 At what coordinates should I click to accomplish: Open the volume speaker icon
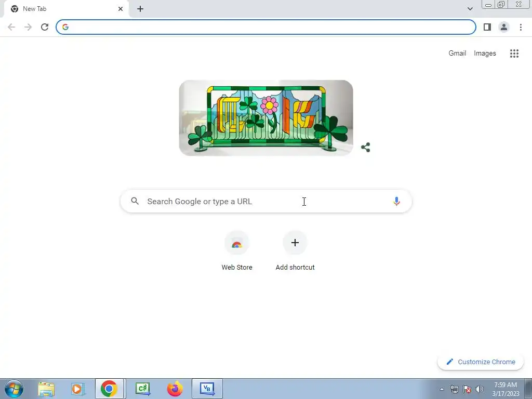coord(480,389)
